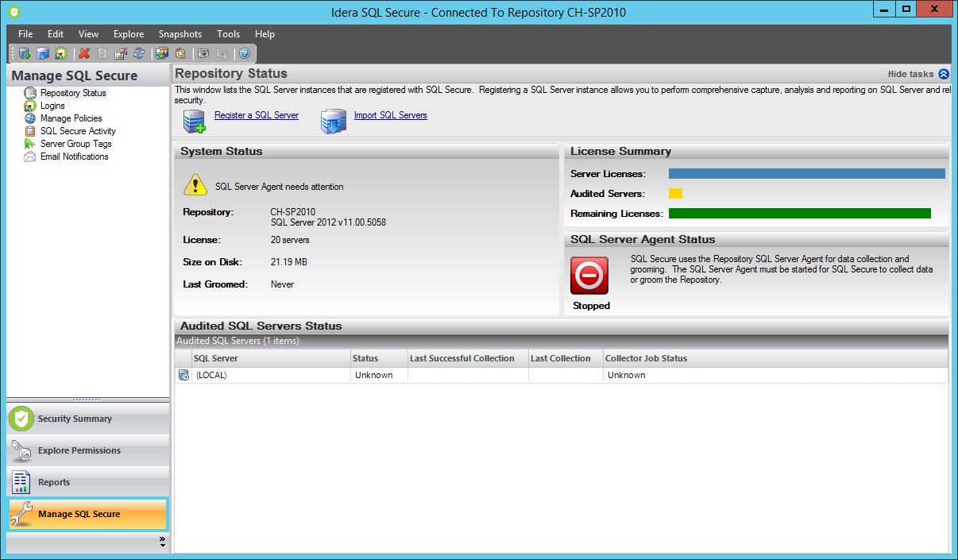Click the 'Audited SQL Servers (1 items)' group header

click(562, 341)
